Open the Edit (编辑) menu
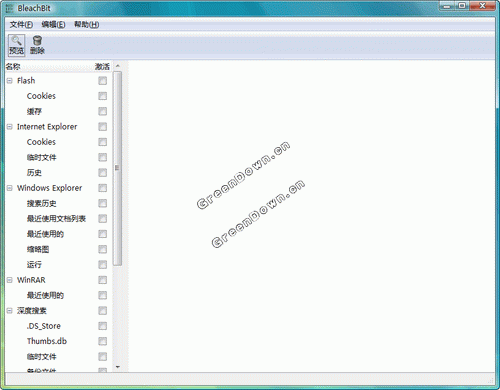Screen dimensions: 500x390 [53, 24]
